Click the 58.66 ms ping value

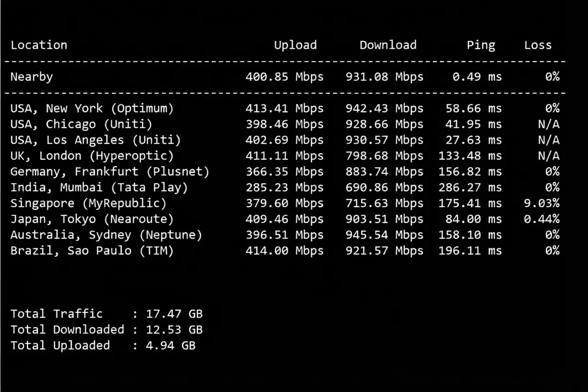click(x=474, y=108)
